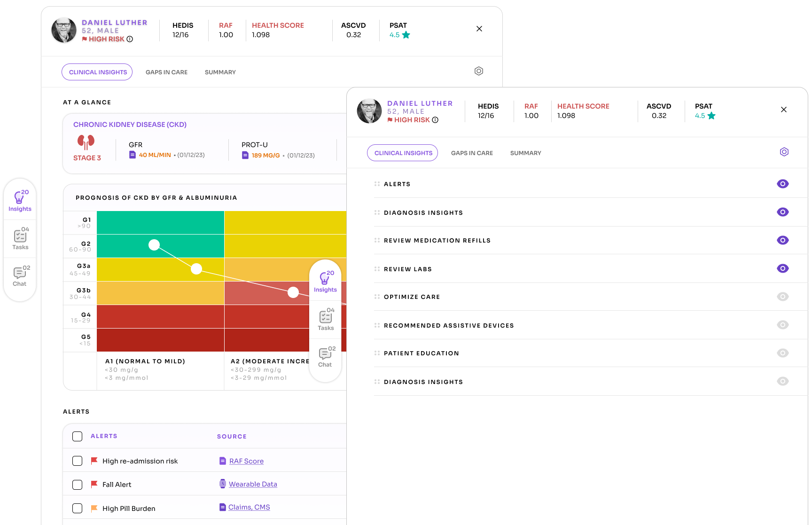Show the Optimize Care section via its eye icon
This screenshot has height=525, width=812.
click(782, 297)
